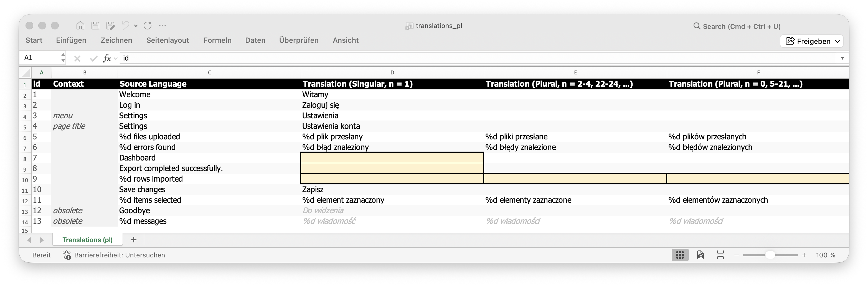This screenshot has width=868, height=286.
Task: Click the Context header cell
Action: 85,84
